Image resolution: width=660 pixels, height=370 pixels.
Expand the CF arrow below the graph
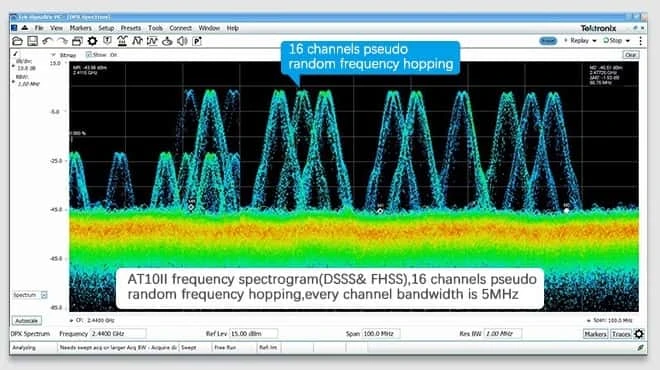click(71, 320)
